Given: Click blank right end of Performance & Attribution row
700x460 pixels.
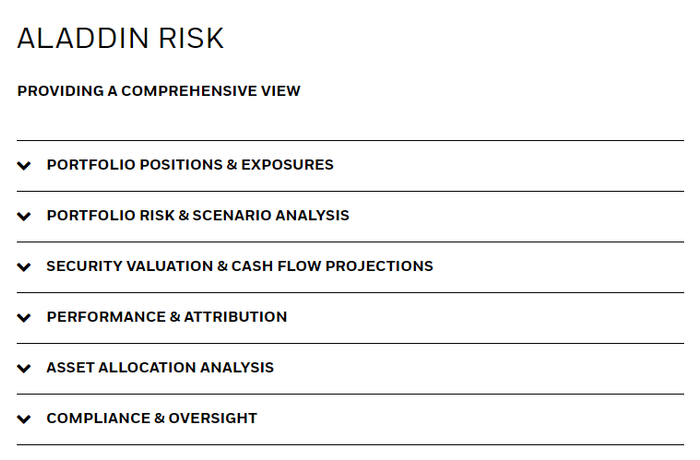Looking at the screenshot, I should [600, 318].
